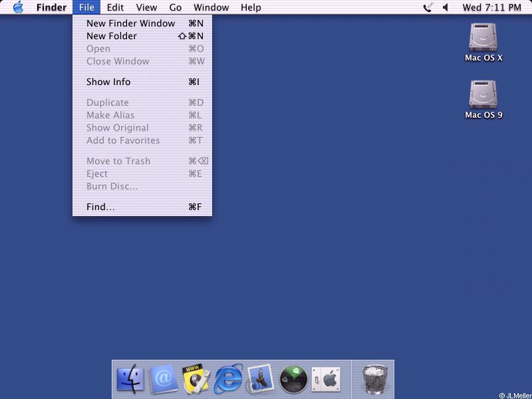Open the Sherlock search icon in Dock
The image size is (532, 399).
(196, 379)
